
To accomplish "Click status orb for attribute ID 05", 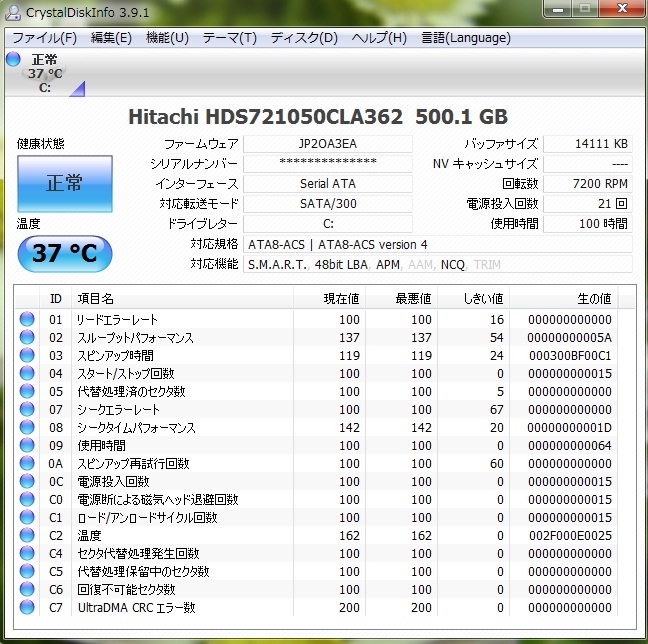I will (x=26, y=392).
